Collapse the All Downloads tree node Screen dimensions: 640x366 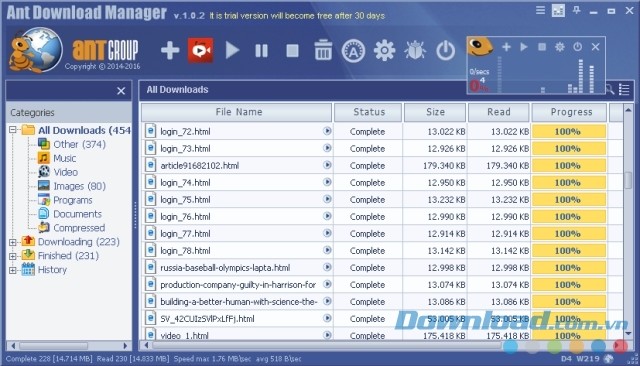13,130
